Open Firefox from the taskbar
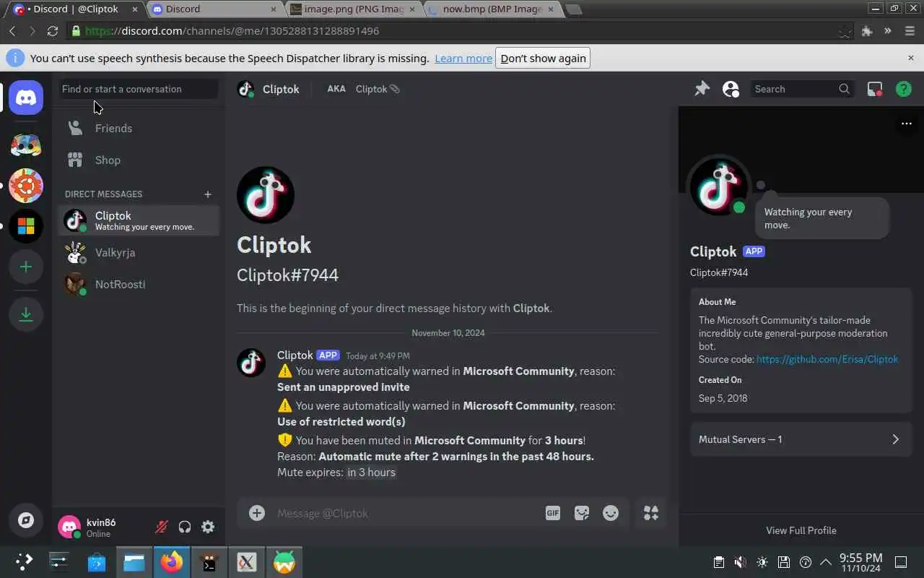This screenshot has height=578, width=924. tap(172, 562)
